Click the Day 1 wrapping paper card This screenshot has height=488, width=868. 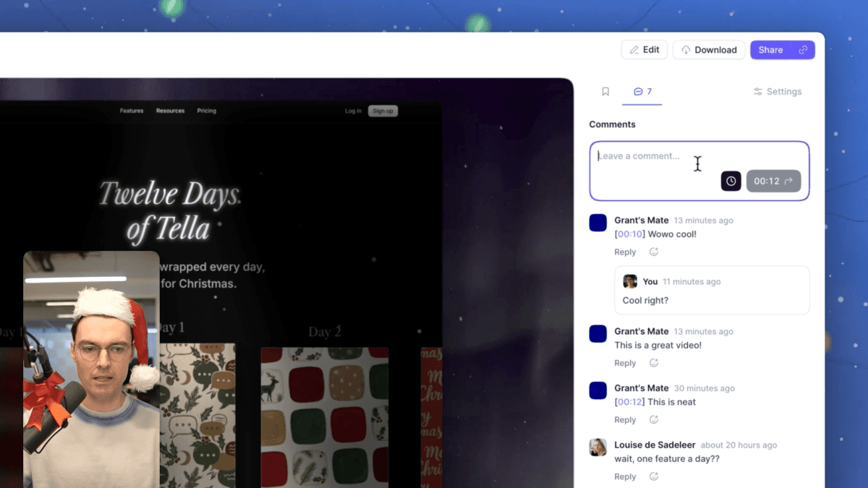tap(197, 416)
